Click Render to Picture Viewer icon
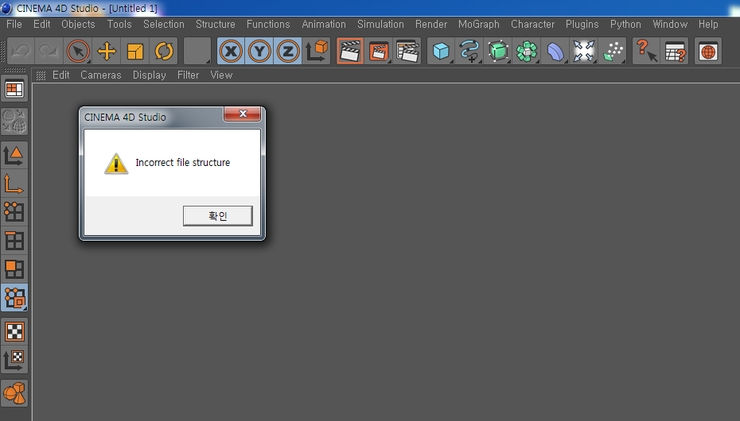 378,51
